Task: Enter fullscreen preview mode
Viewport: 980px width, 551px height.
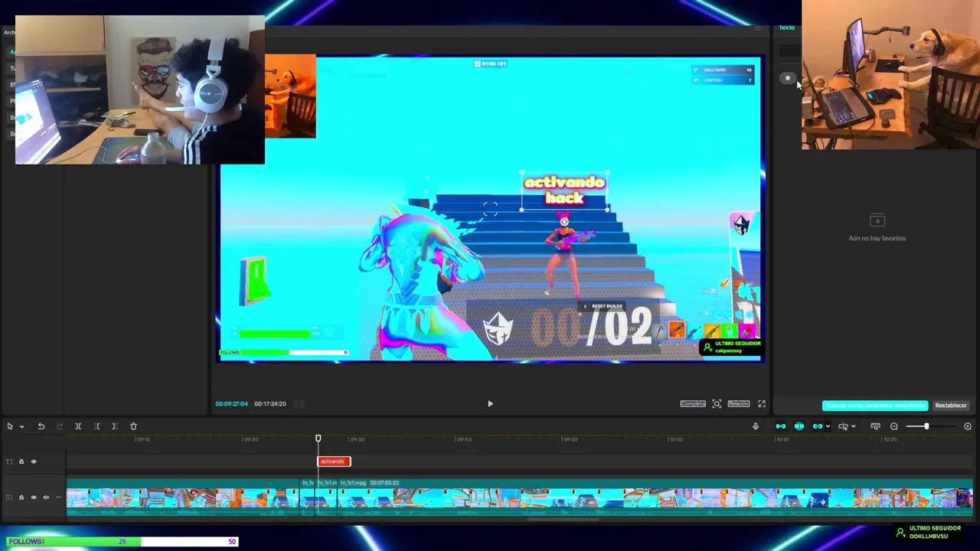Action: click(762, 403)
